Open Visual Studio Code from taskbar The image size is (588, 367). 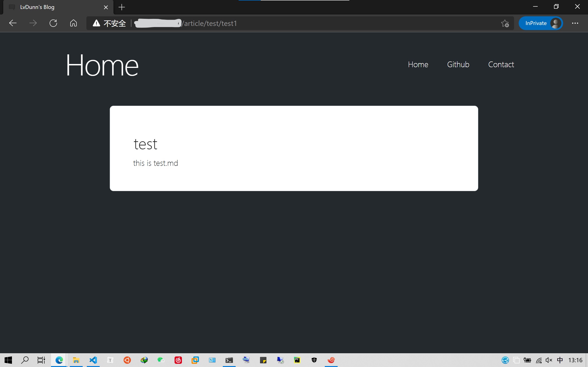pos(93,360)
